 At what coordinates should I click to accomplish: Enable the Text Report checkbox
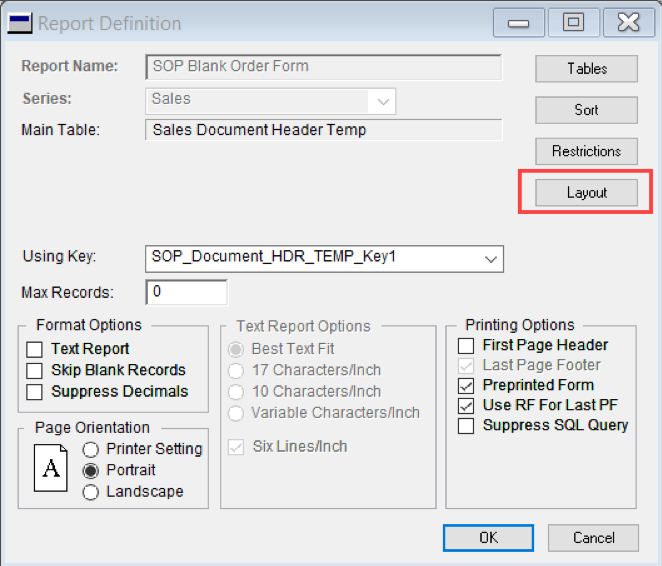coord(35,349)
